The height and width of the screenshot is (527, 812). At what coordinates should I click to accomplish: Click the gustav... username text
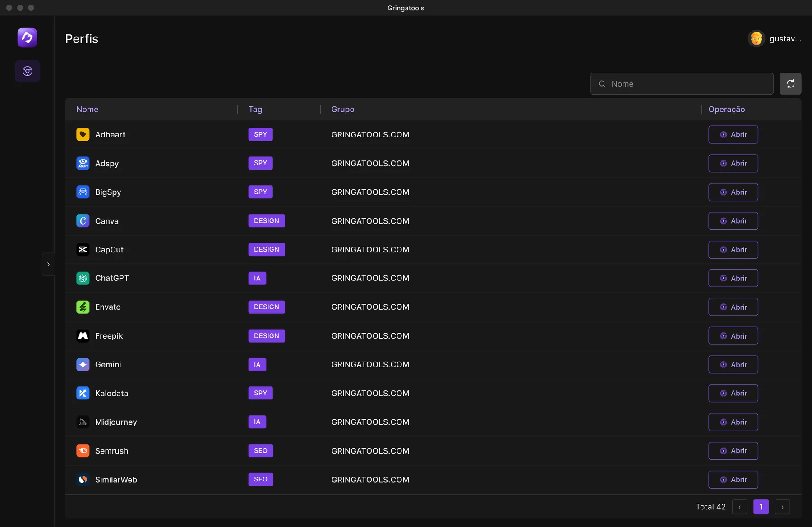click(x=785, y=39)
